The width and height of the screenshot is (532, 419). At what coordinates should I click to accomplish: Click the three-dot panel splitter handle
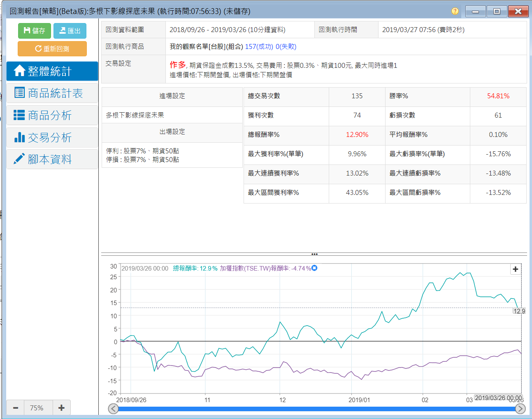314,254
